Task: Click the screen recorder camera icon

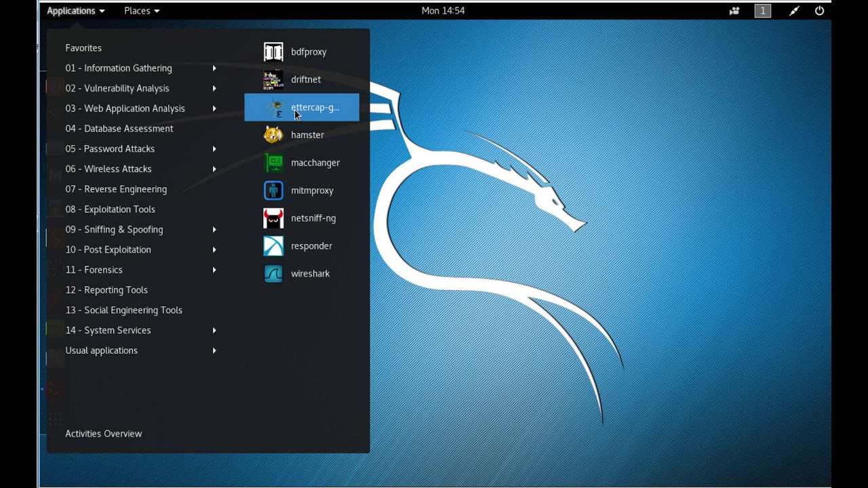Action: [x=734, y=11]
